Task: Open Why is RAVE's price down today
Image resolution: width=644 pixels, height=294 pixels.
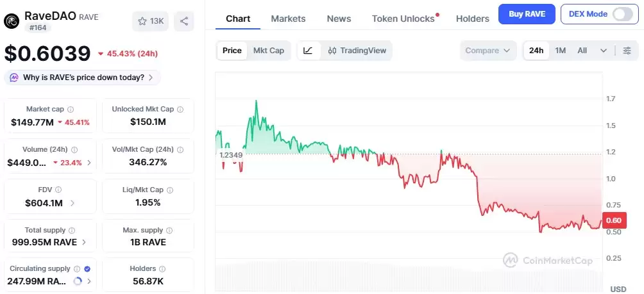Action: point(83,78)
